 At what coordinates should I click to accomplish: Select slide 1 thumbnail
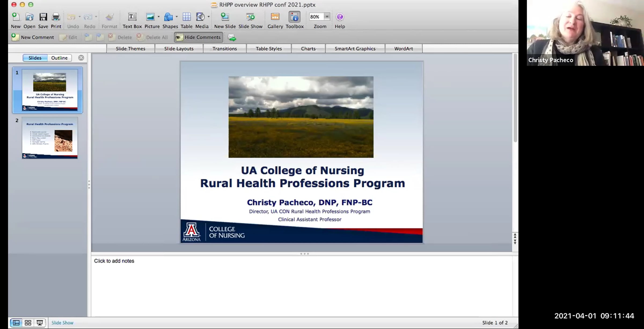point(50,90)
